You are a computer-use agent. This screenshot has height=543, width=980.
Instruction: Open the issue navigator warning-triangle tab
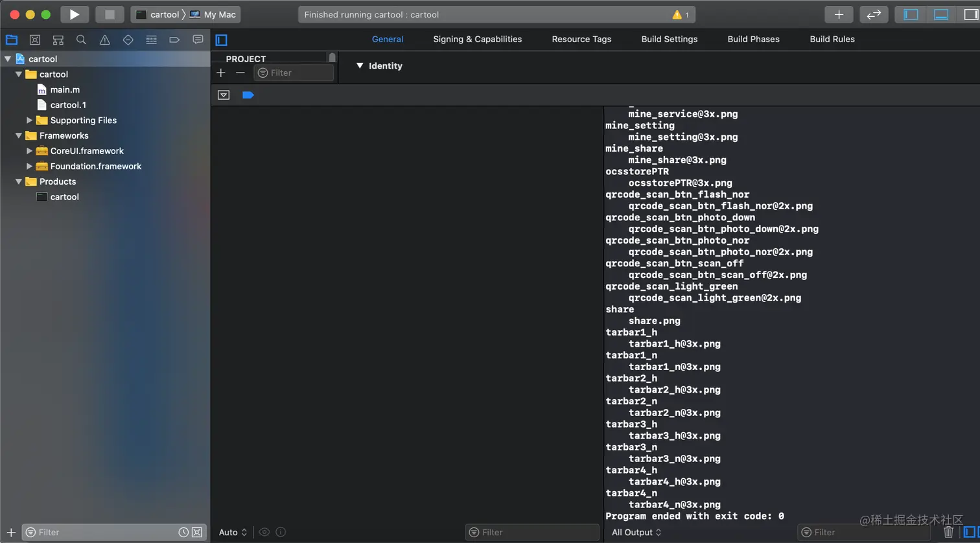(x=104, y=40)
